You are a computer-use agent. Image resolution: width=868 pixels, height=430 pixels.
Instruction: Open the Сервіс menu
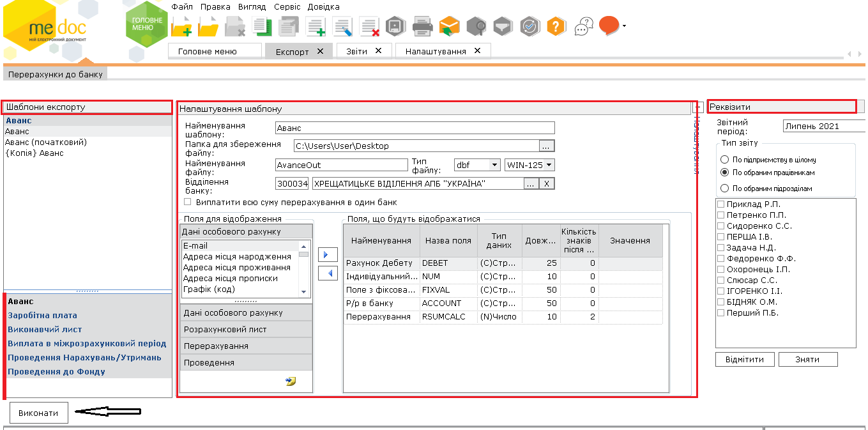(x=287, y=6)
